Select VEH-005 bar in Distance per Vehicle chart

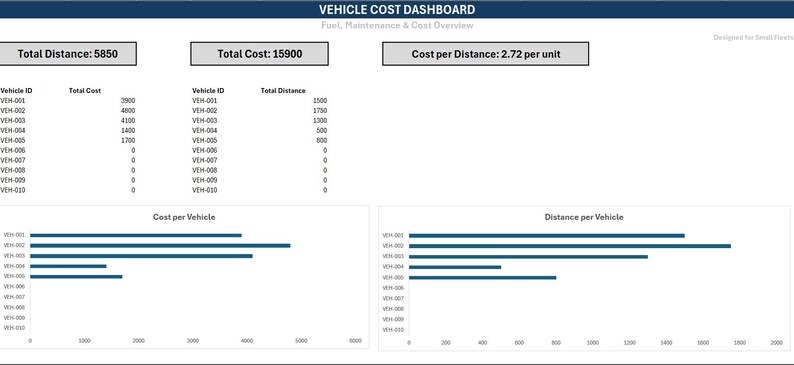tap(483, 277)
